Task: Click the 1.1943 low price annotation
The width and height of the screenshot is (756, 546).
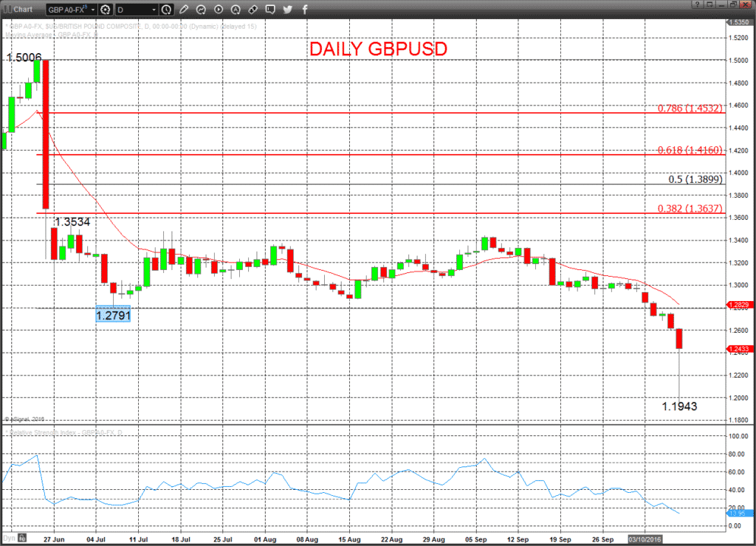Action: pos(679,407)
